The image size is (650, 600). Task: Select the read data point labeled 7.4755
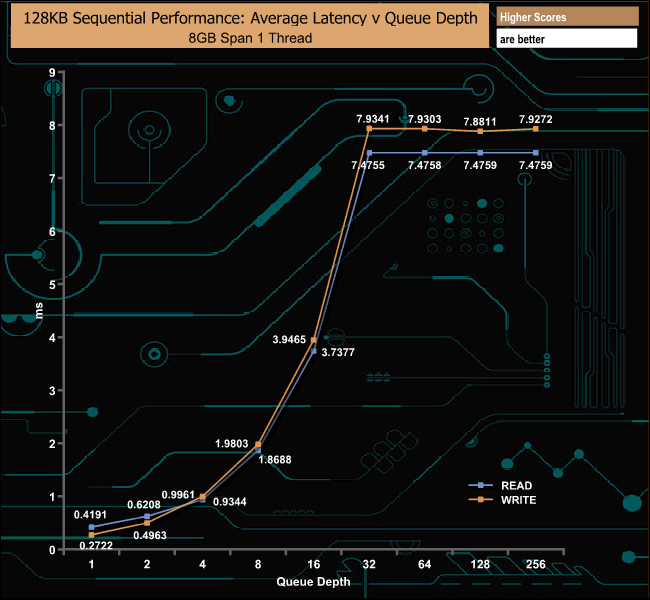click(x=369, y=153)
